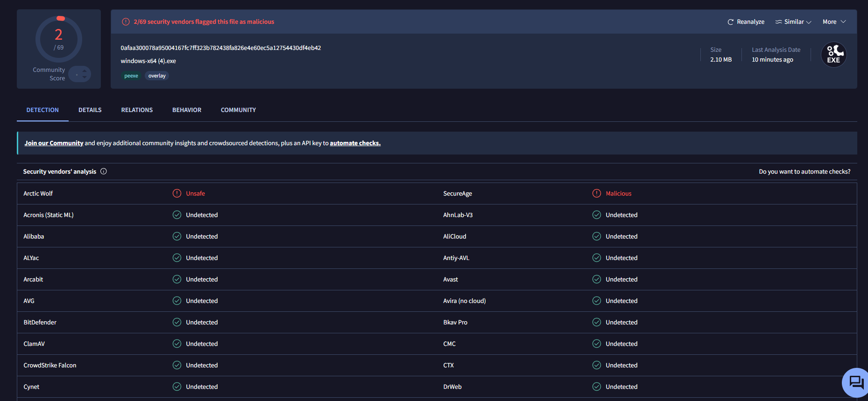Click the Arcabit undetected check icon
This screenshot has width=868, height=401.
pos(177,279)
